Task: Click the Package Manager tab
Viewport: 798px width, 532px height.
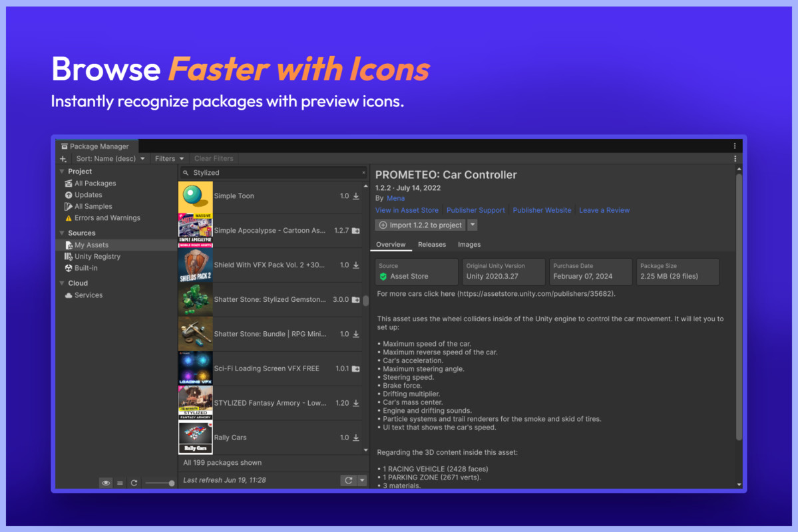Action: pyautogui.click(x=96, y=146)
